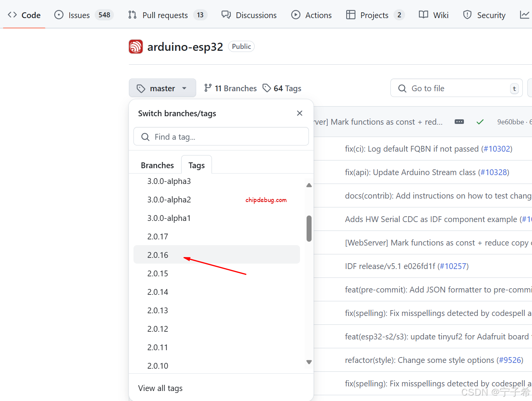532x401 pixels.
Task: Focus the Find a tag search field
Action: 221,137
